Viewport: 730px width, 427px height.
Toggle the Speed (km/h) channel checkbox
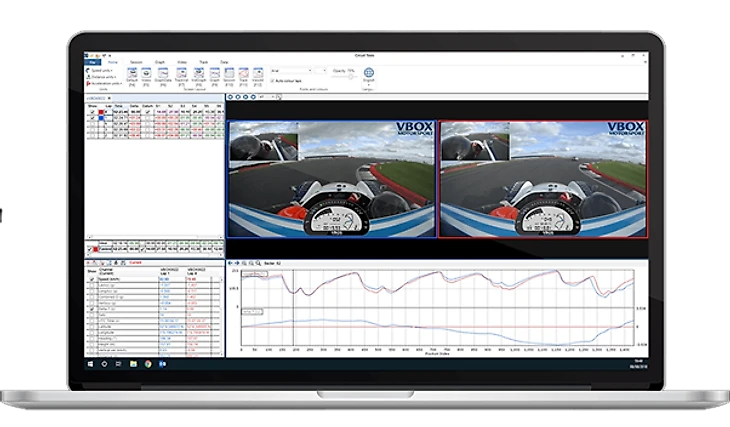pos(92,279)
